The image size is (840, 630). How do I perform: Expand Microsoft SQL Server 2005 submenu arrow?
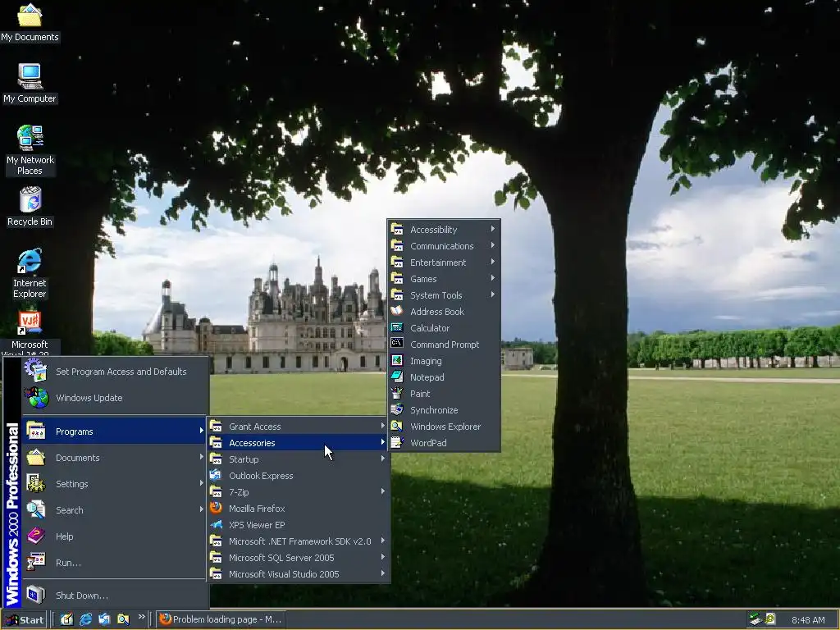382,557
